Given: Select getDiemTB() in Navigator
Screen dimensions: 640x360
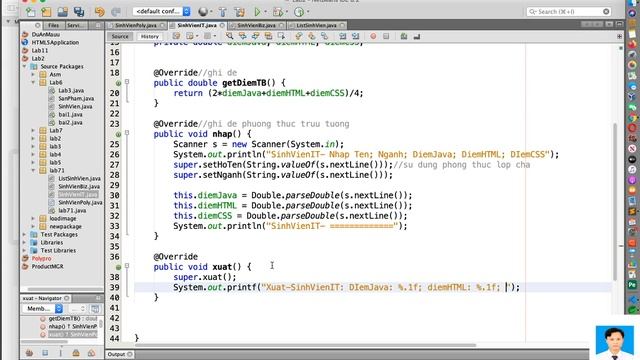Looking at the screenshot, I should coord(73,318).
